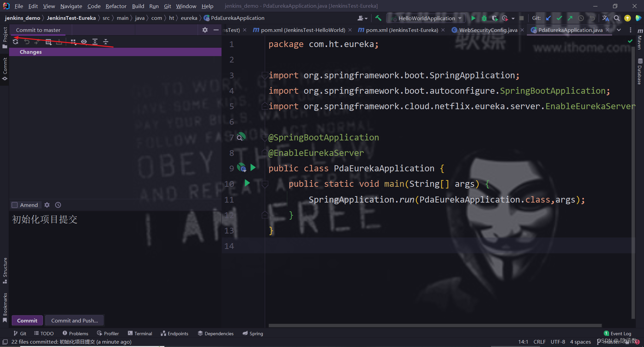Click Collapse All in Commit toolbar

[x=106, y=42]
